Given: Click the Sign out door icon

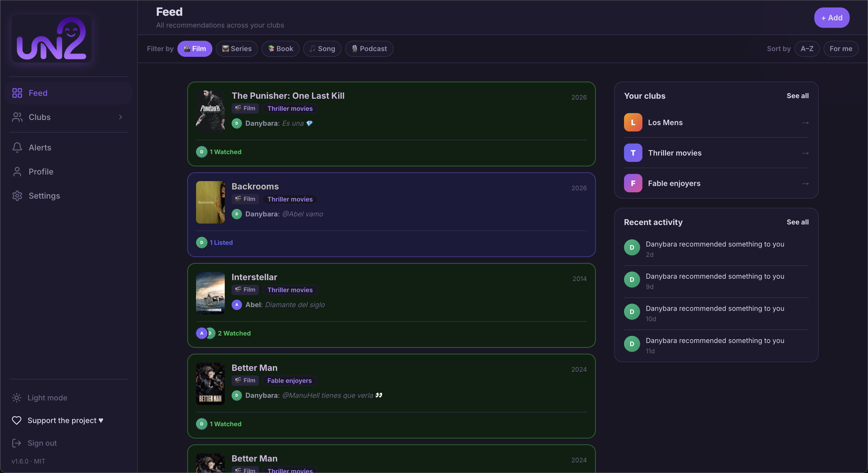Looking at the screenshot, I should [17, 443].
